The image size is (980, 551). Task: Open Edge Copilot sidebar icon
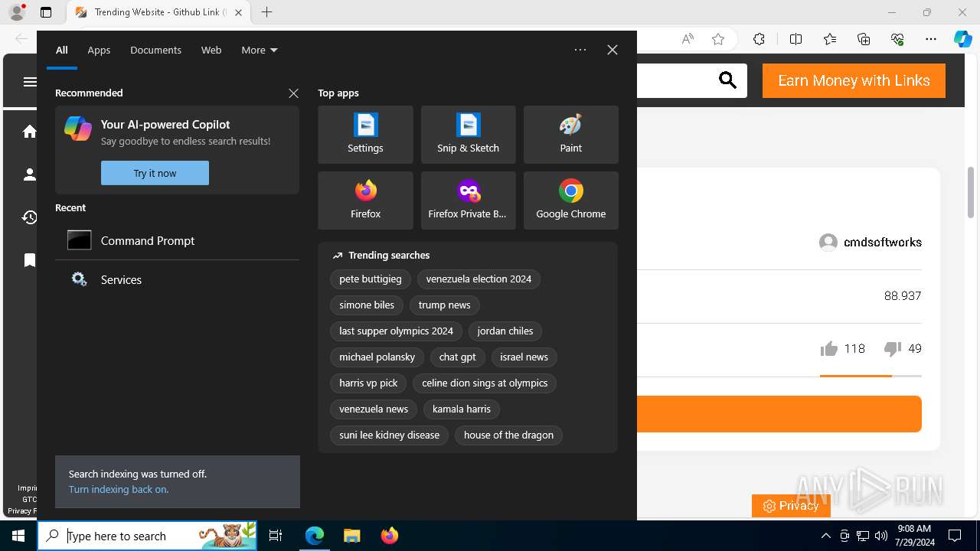[962, 39]
